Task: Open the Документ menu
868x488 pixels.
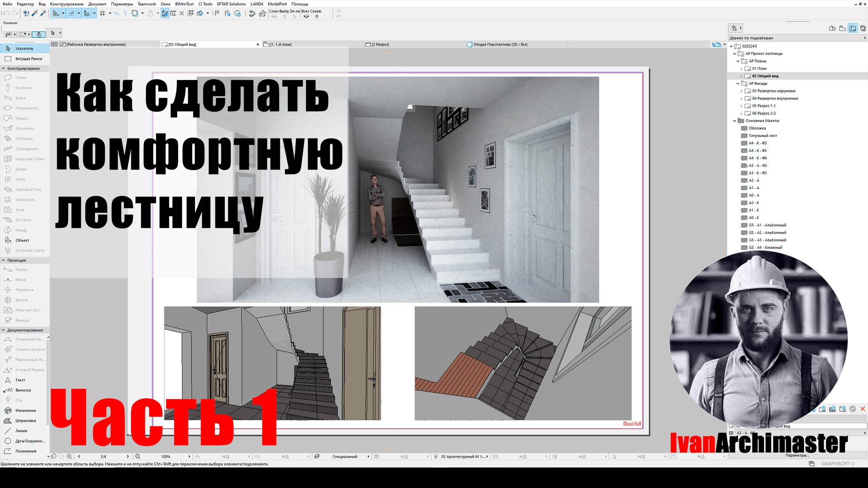Action: tap(97, 4)
